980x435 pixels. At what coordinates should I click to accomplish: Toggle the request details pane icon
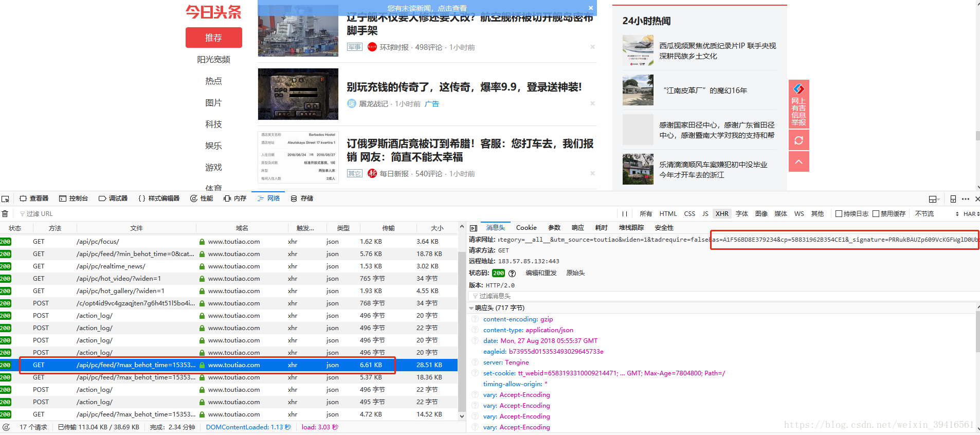pyautogui.click(x=474, y=228)
